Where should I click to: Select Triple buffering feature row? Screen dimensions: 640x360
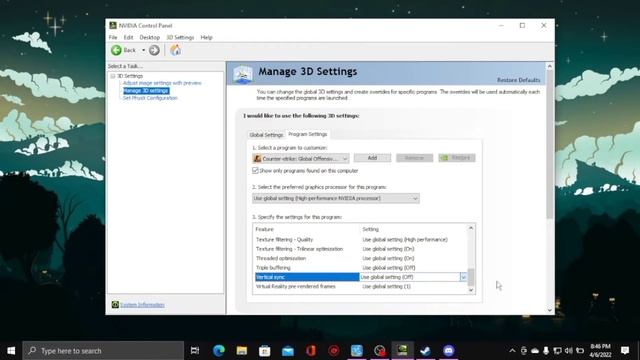coord(361,268)
